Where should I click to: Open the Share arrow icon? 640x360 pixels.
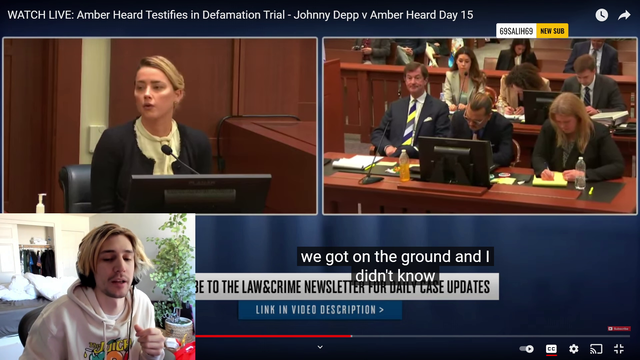click(624, 15)
